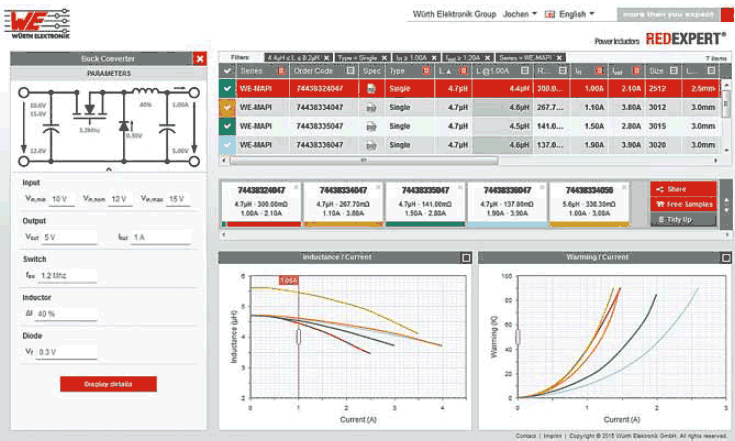Open spec PDF for 74438336047

(371, 145)
